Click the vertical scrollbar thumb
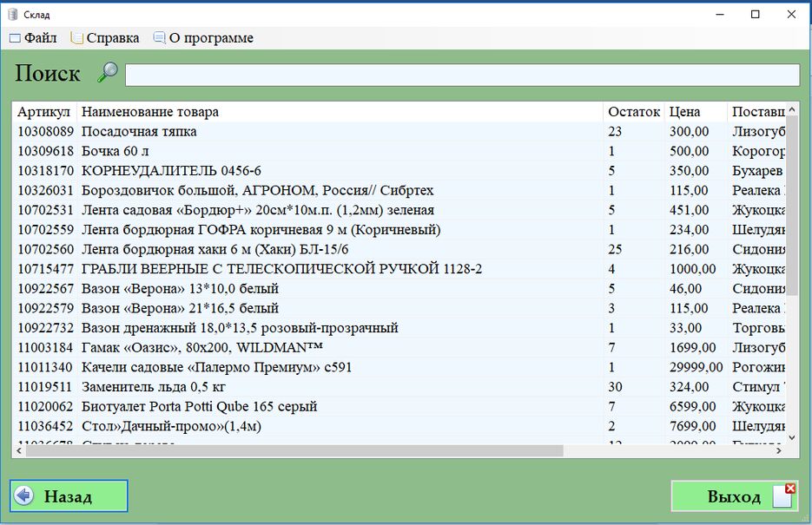The height and width of the screenshot is (525, 812). tap(792, 206)
